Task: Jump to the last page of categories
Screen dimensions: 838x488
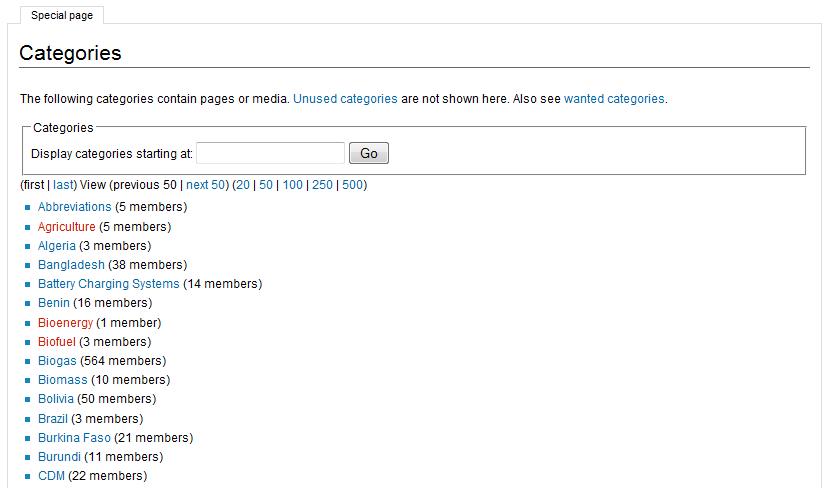Action: (x=63, y=185)
